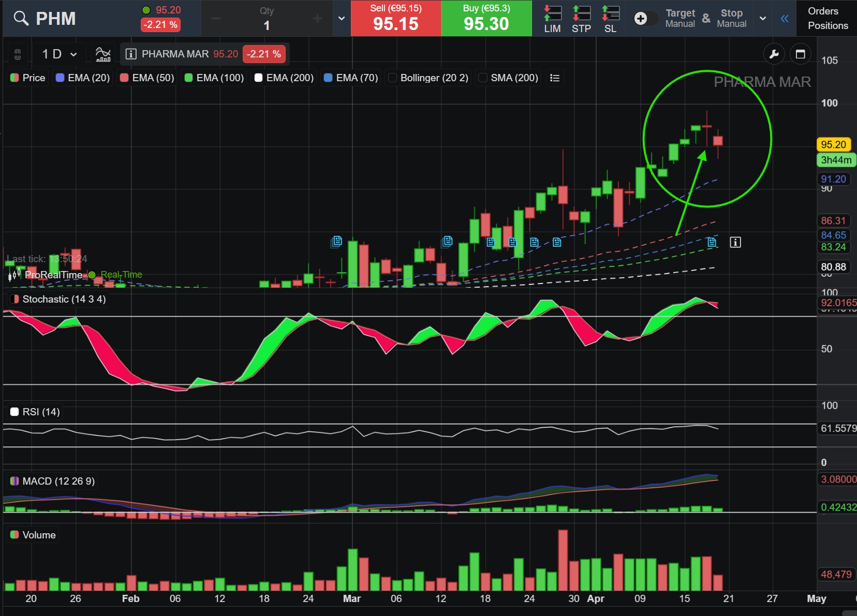Screen dimensions: 857x616
Task: Open the 1 D timeframe dropdown
Action: click(60, 54)
